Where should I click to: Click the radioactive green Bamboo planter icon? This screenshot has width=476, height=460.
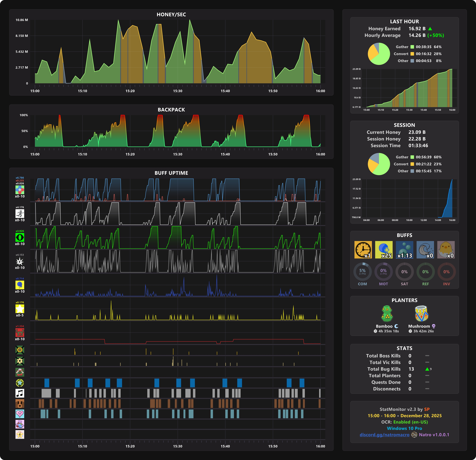coord(387,313)
